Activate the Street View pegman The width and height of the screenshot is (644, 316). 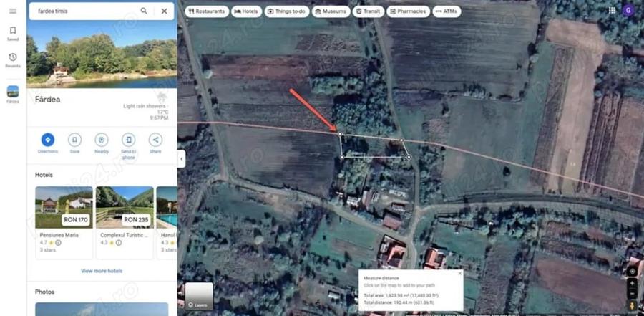coord(632,305)
